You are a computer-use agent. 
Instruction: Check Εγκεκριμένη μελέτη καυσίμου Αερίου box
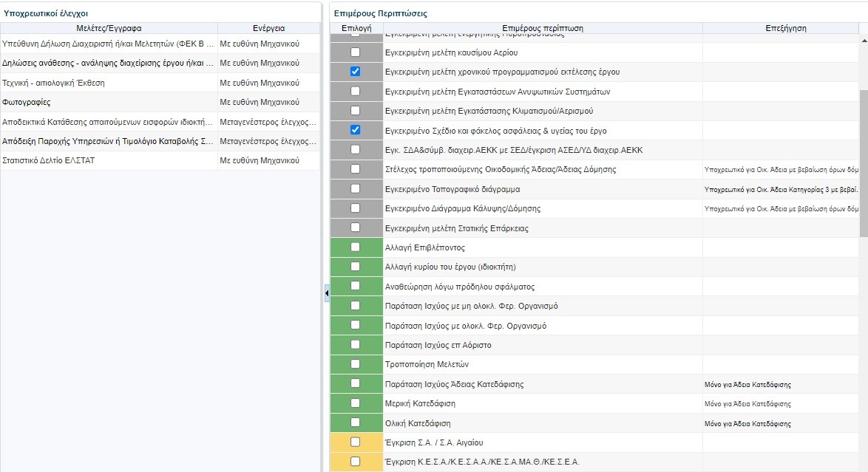(x=356, y=52)
